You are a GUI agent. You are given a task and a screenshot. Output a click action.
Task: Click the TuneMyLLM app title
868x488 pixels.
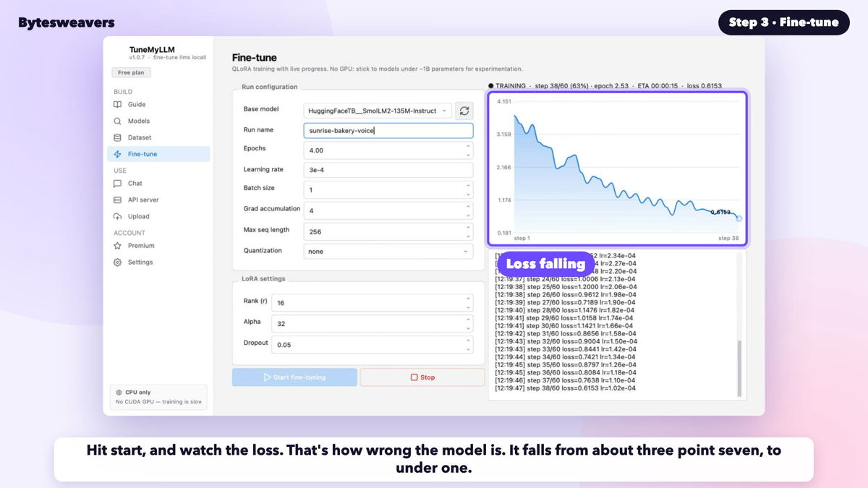point(152,50)
